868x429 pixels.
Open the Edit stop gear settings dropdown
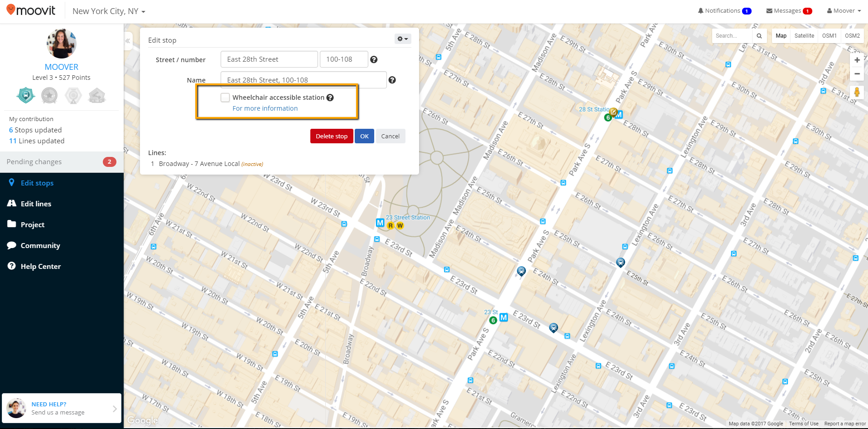coord(403,39)
